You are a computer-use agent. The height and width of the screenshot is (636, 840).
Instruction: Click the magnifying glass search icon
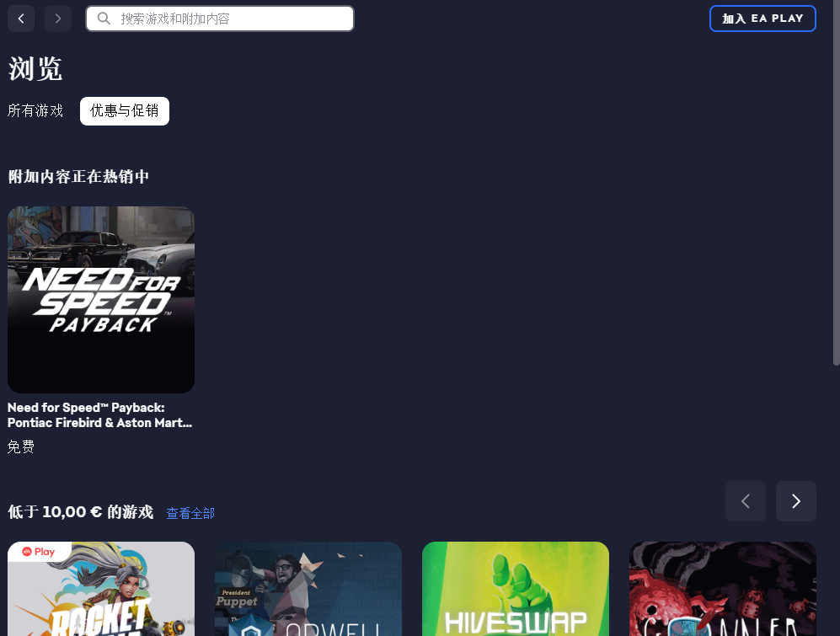pos(104,19)
